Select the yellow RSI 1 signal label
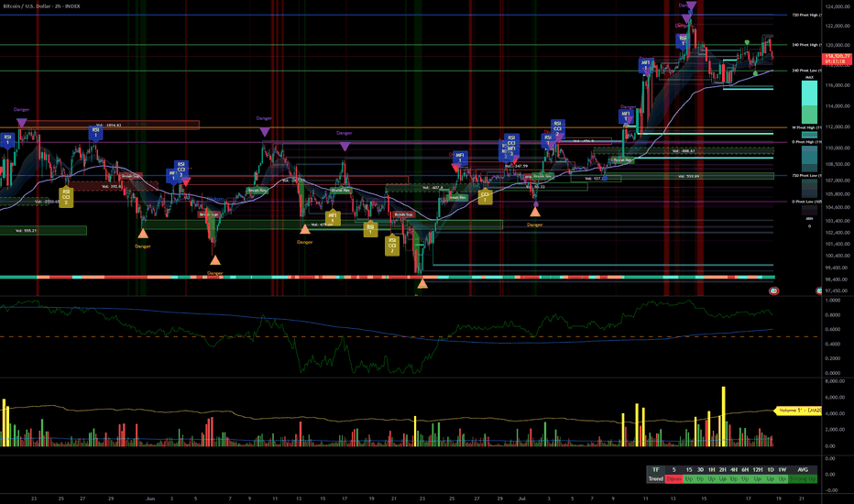Viewport: 854px width, 504px height. [x=370, y=229]
